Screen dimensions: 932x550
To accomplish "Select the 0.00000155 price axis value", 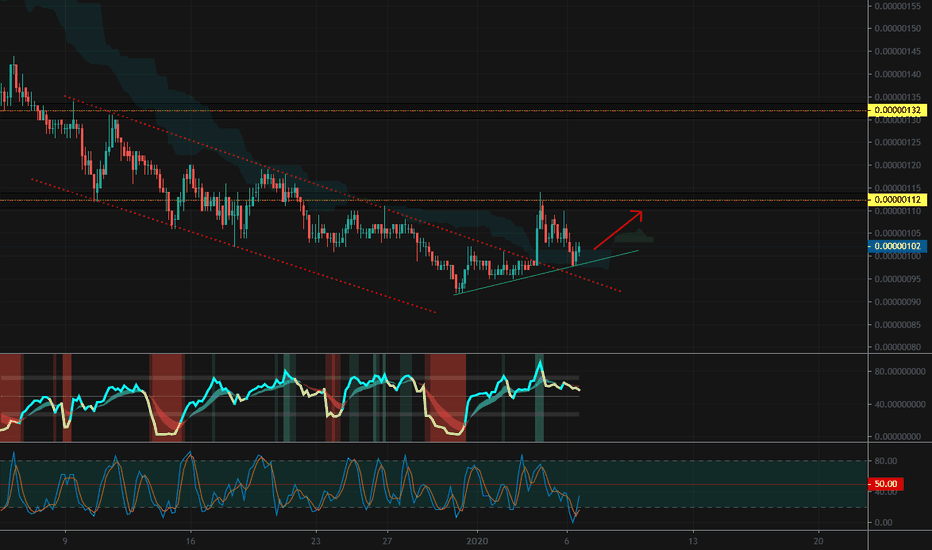I will (x=898, y=6).
